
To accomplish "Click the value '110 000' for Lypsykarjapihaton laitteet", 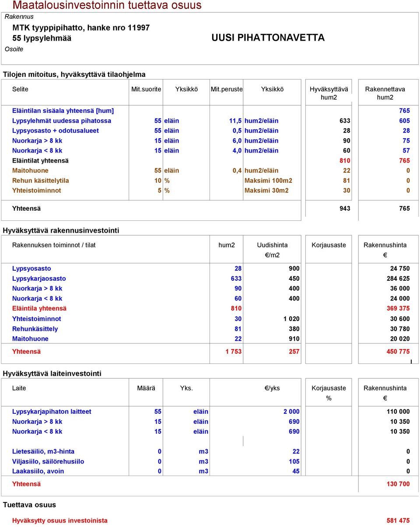I will pos(398,412).
